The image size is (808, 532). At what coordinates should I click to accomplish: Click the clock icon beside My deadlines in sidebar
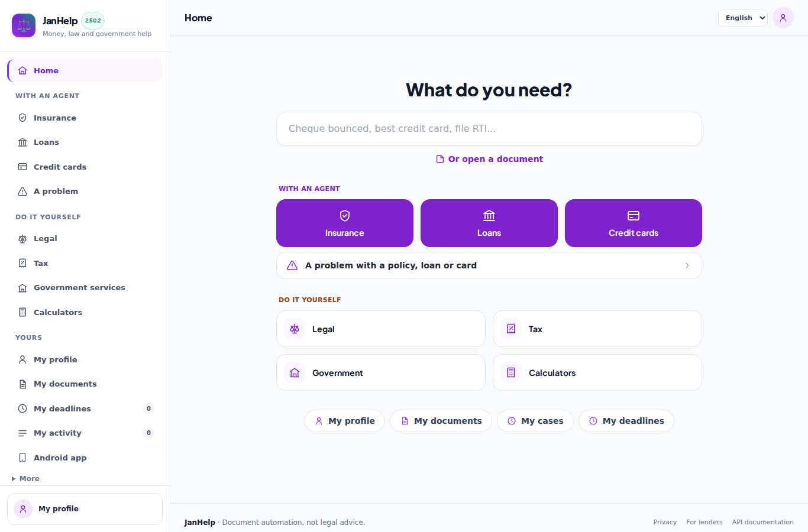point(22,408)
